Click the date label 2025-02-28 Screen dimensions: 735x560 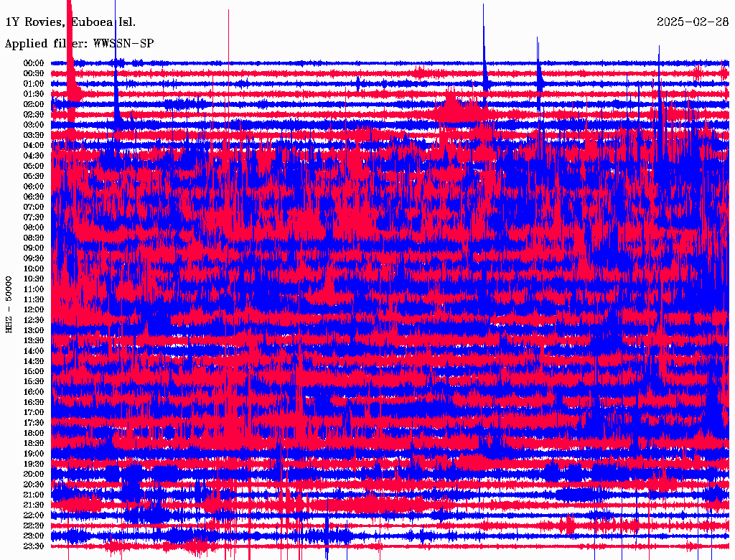(693, 22)
